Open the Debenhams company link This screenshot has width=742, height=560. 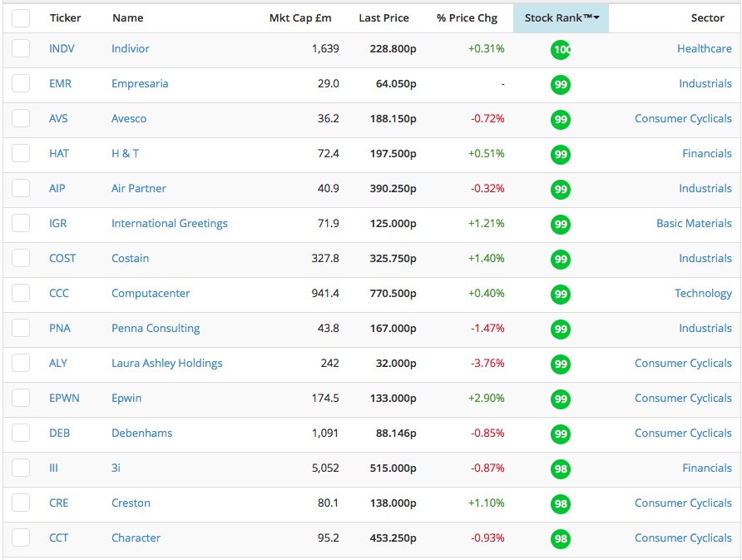141,434
